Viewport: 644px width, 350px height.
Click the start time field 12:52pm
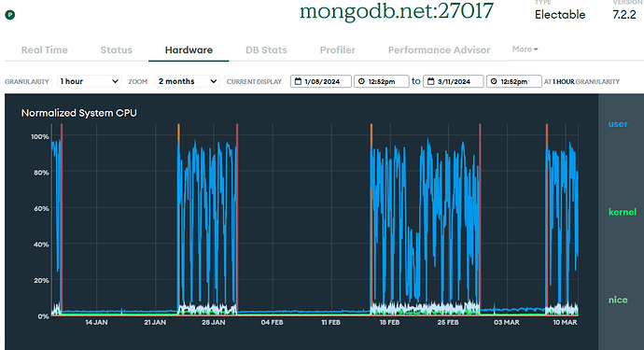(382, 81)
